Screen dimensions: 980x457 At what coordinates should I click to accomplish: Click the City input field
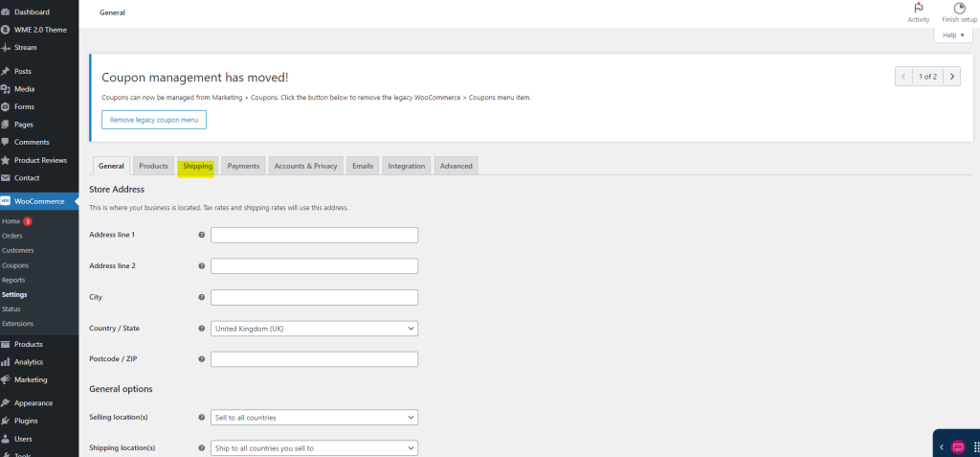tap(314, 297)
